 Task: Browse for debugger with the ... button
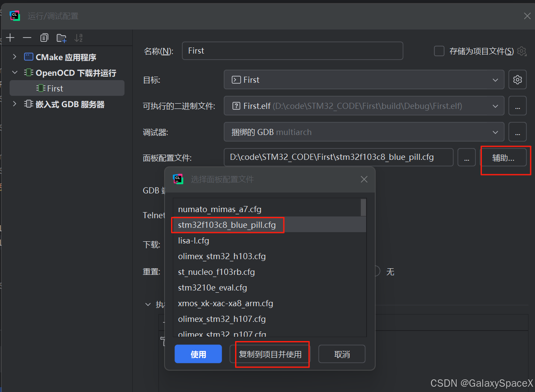(x=518, y=132)
